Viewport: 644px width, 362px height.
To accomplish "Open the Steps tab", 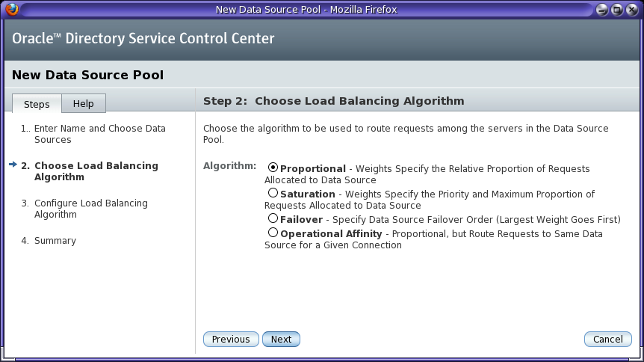I will pos(37,104).
